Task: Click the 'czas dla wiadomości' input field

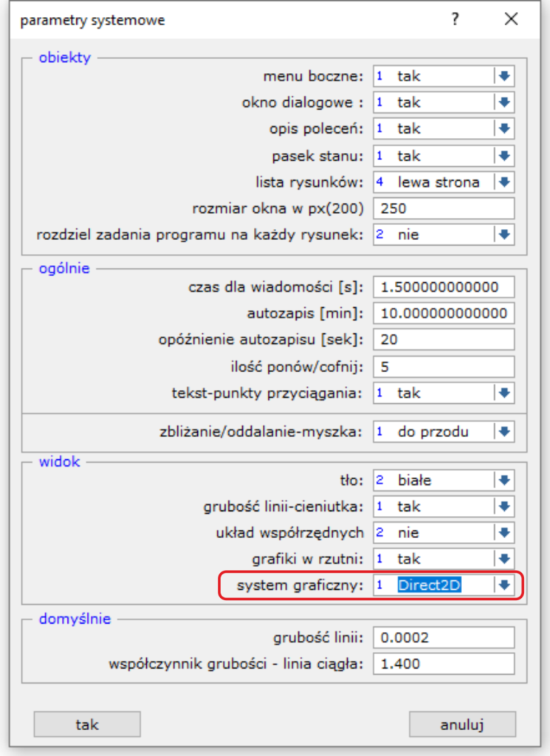Action: 444,287
